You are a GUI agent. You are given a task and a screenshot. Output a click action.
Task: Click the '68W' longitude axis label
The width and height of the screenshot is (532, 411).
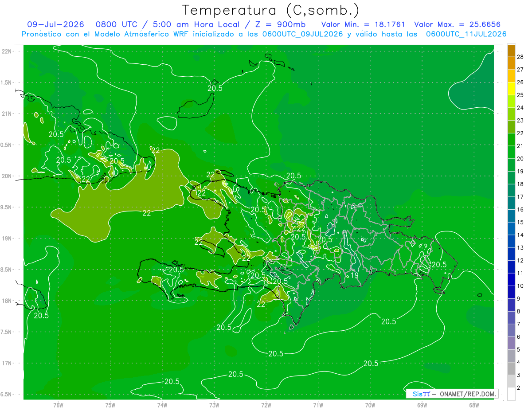474,405
